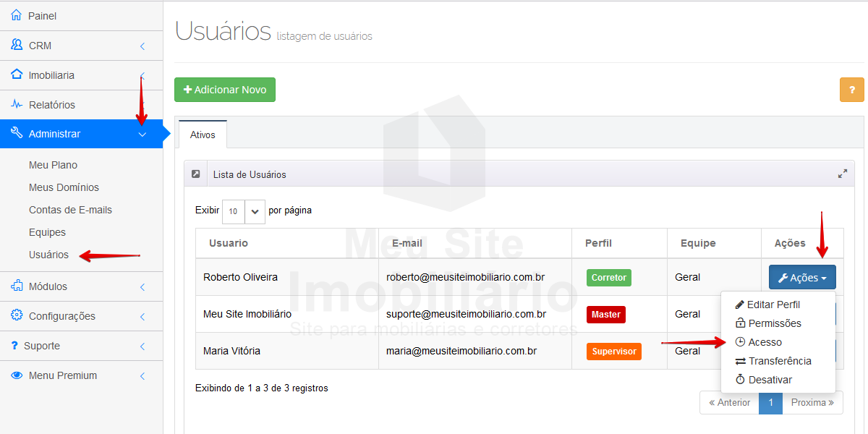Expand Lista de Usuários to fullscreen
Screen dimensions: 868x434
tap(842, 174)
